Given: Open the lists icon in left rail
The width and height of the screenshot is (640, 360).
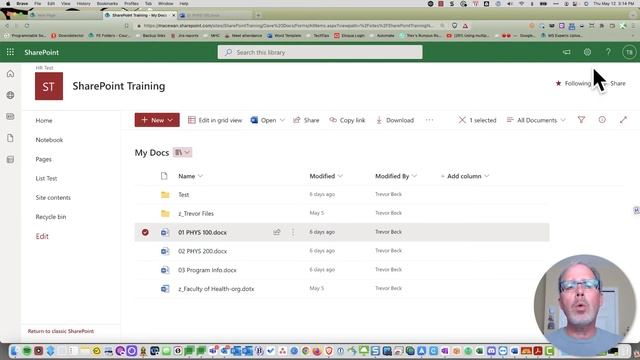Looking at the screenshot, I should coord(11,159).
